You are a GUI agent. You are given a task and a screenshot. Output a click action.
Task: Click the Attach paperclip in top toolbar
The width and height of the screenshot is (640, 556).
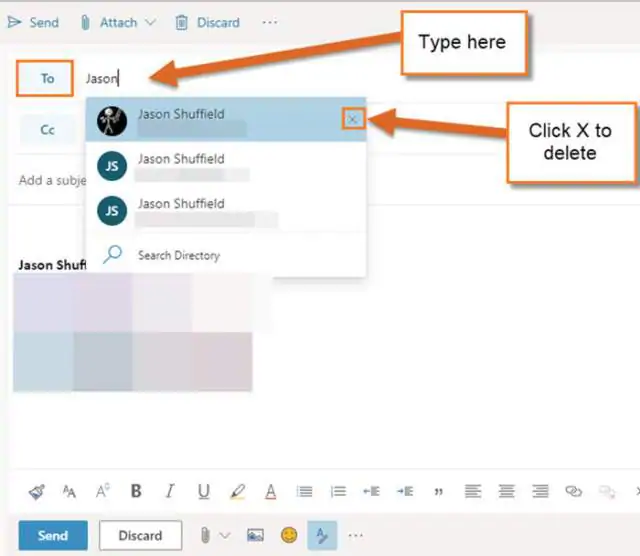point(85,22)
